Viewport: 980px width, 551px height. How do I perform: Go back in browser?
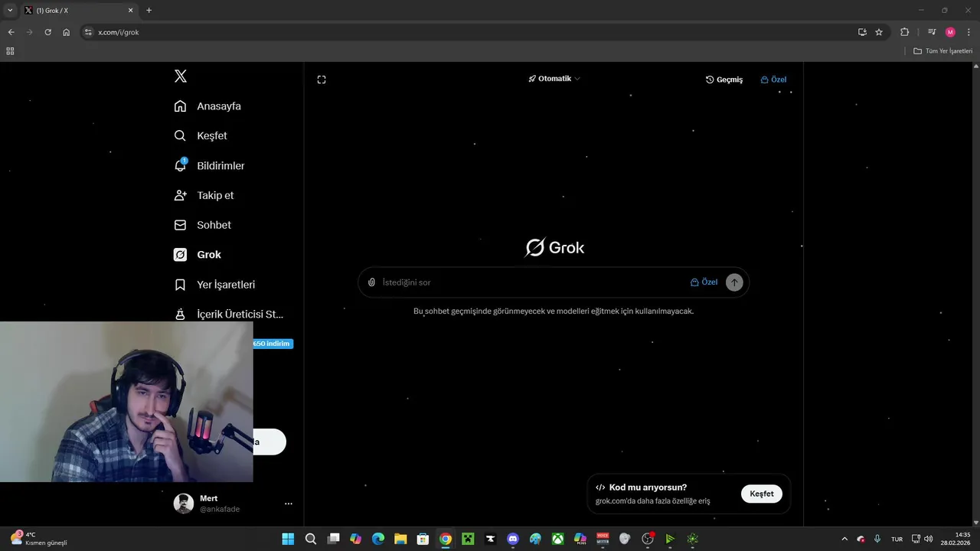tap(11, 32)
